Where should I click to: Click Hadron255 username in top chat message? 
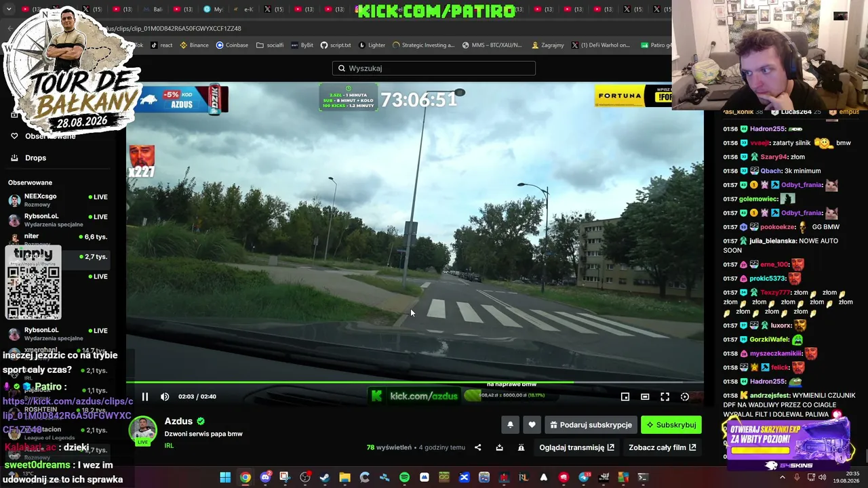pos(767,129)
